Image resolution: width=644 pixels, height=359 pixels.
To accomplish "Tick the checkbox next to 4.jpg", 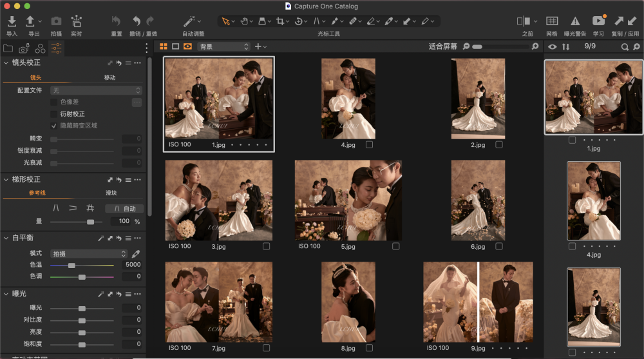I will (369, 145).
